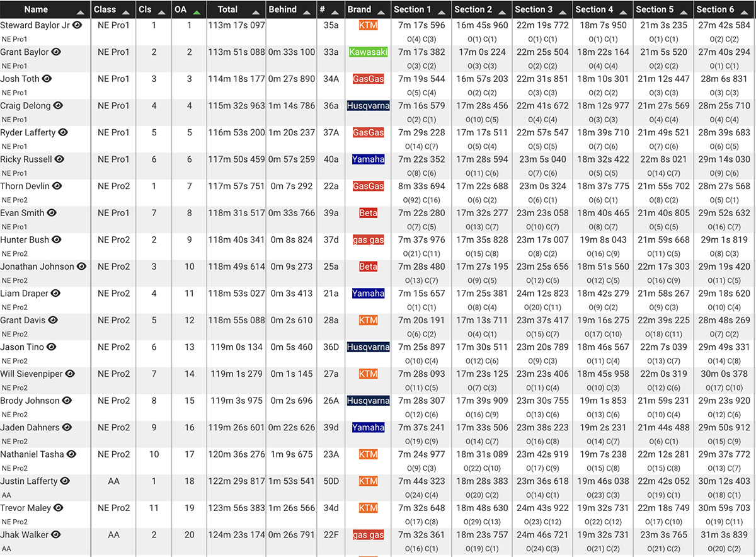Sort by the OA column header
756x557 pixels.
pos(189,9)
